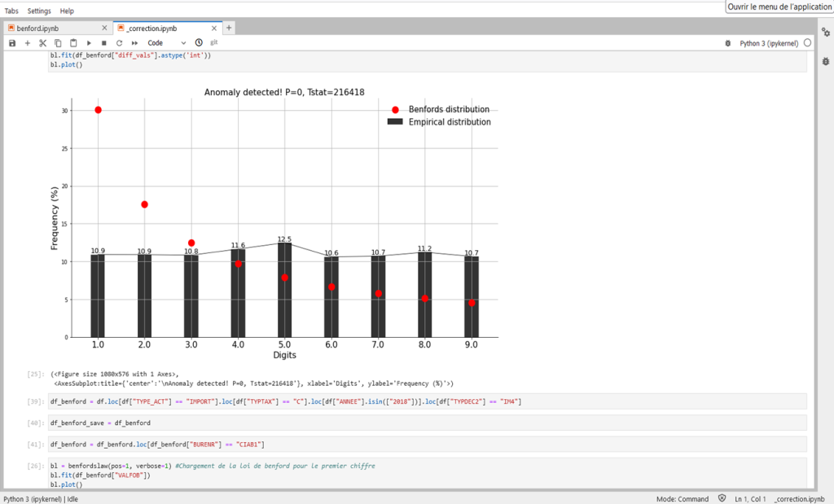Click the chart title 'Anomaly detected! P=0, Tstat=216418'
This screenshot has width=834, height=504.
(284, 93)
